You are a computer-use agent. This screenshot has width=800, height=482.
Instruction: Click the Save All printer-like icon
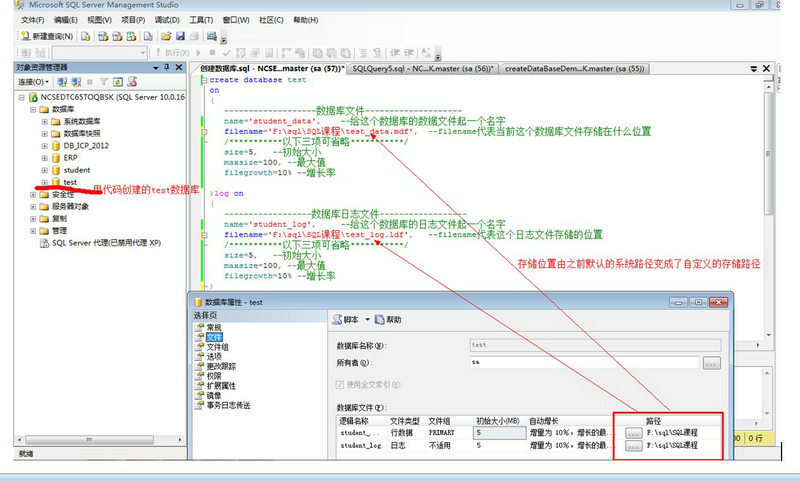pos(194,36)
